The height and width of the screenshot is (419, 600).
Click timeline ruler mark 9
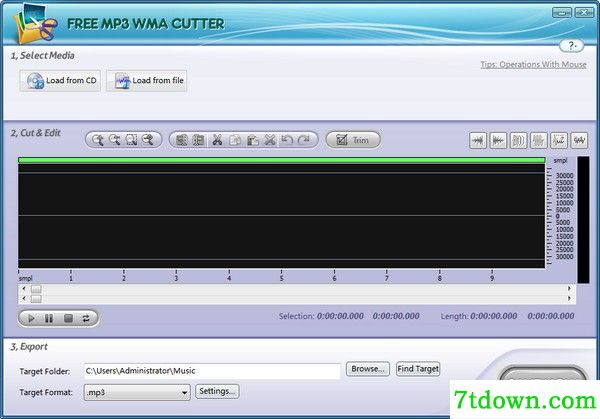[492, 278]
